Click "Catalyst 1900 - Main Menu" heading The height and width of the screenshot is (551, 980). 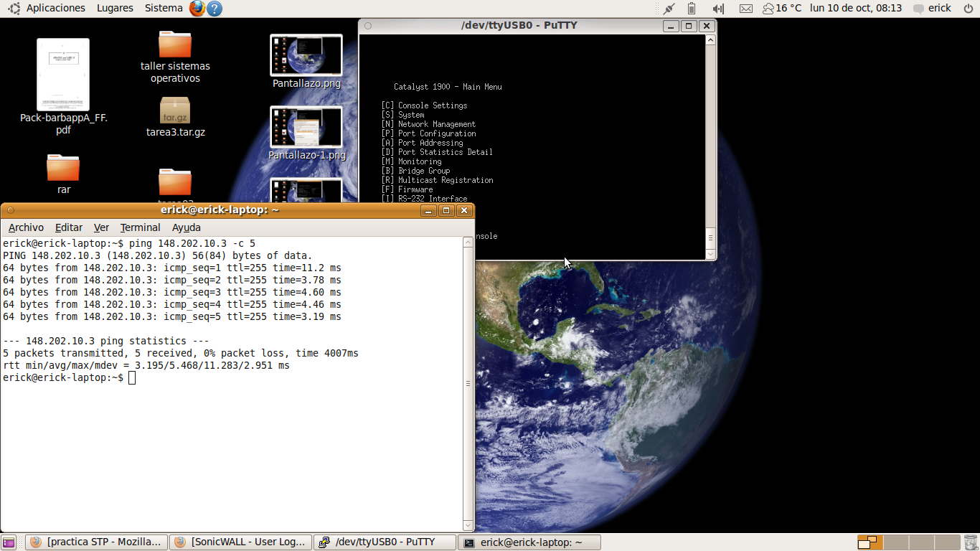(x=448, y=87)
